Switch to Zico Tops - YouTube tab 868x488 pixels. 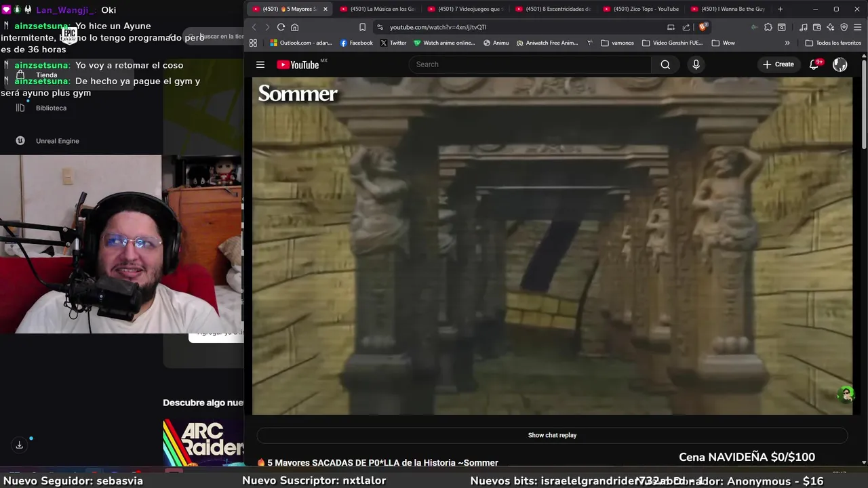point(641,9)
